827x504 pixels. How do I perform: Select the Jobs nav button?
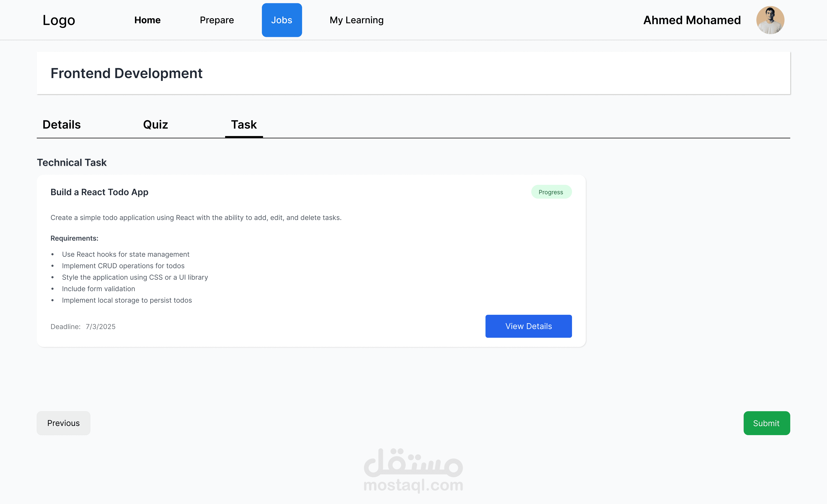282,20
